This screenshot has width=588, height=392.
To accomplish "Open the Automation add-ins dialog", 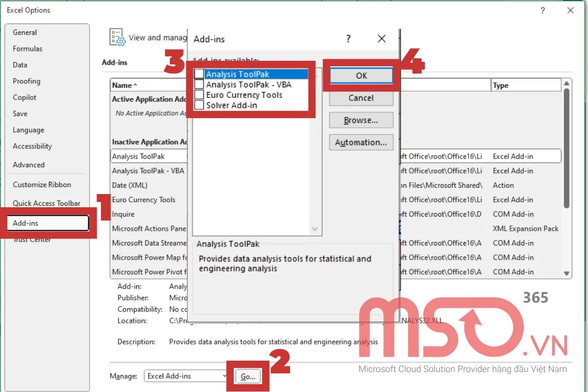I will click(361, 142).
